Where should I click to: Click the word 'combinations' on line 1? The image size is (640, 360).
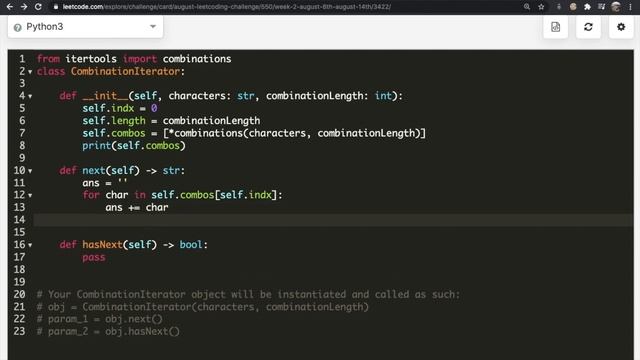[x=197, y=59]
